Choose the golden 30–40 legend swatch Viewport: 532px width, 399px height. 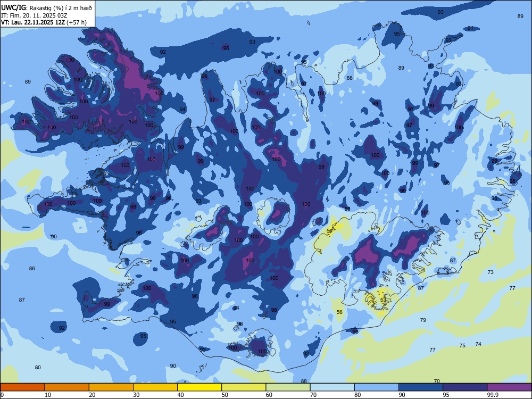(x=155, y=387)
